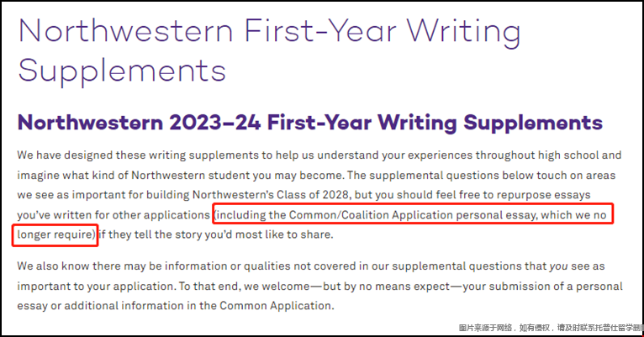644x337 pixels.
Task: Click the red-boxed "longer require)" text
Action: click(x=56, y=234)
